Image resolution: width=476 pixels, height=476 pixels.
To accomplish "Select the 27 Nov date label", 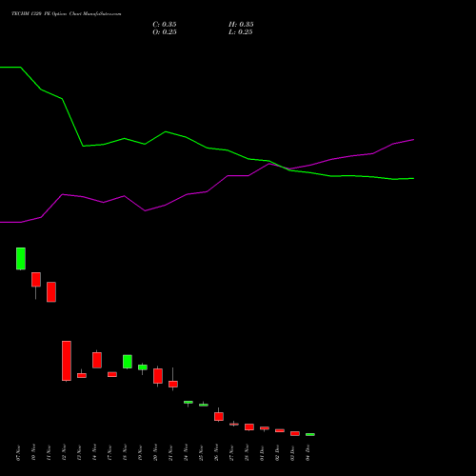I will click(231, 453).
